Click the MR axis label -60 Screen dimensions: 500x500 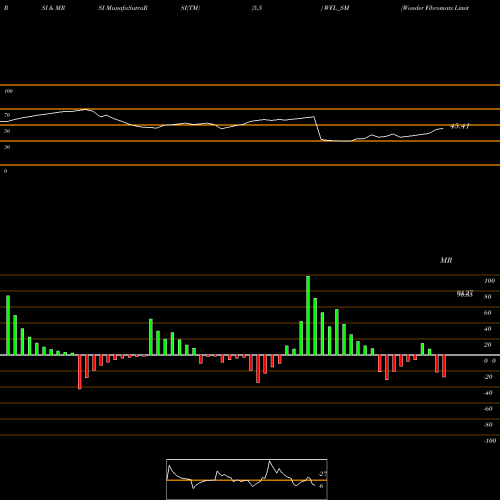click(488, 409)
